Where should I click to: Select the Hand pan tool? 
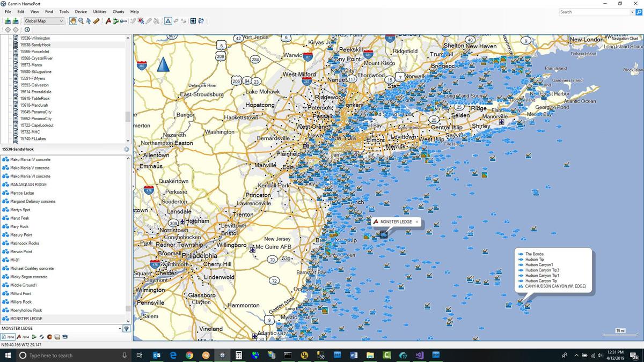click(73, 21)
